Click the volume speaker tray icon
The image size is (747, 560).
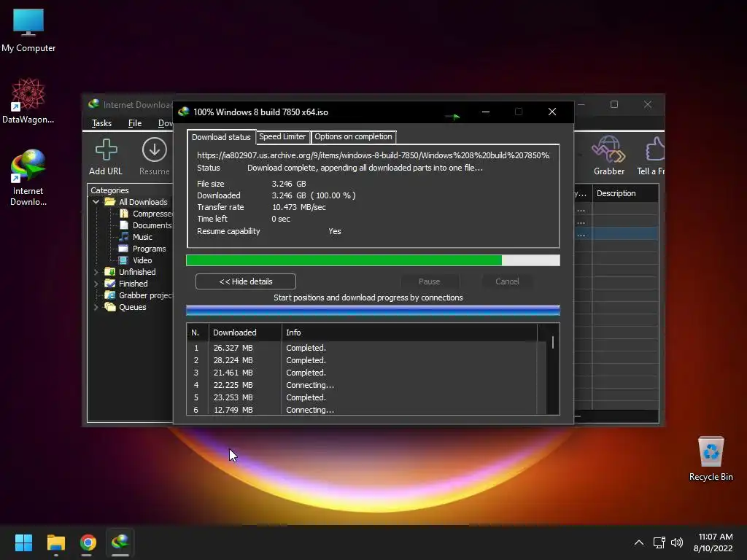pyautogui.click(x=676, y=542)
